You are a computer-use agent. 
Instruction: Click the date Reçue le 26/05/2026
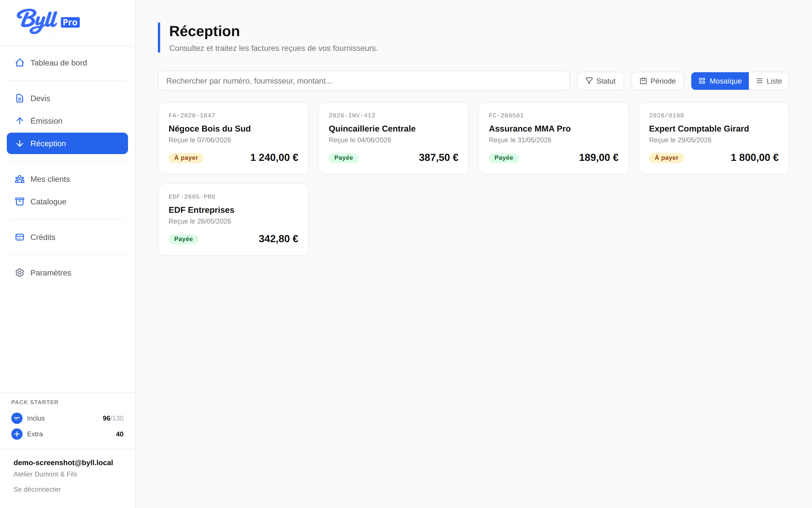point(200,222)
